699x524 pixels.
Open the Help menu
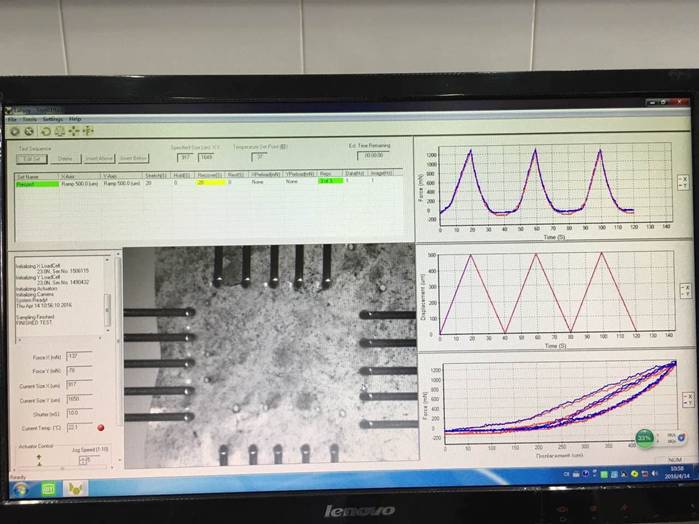[x=75, y=119]
